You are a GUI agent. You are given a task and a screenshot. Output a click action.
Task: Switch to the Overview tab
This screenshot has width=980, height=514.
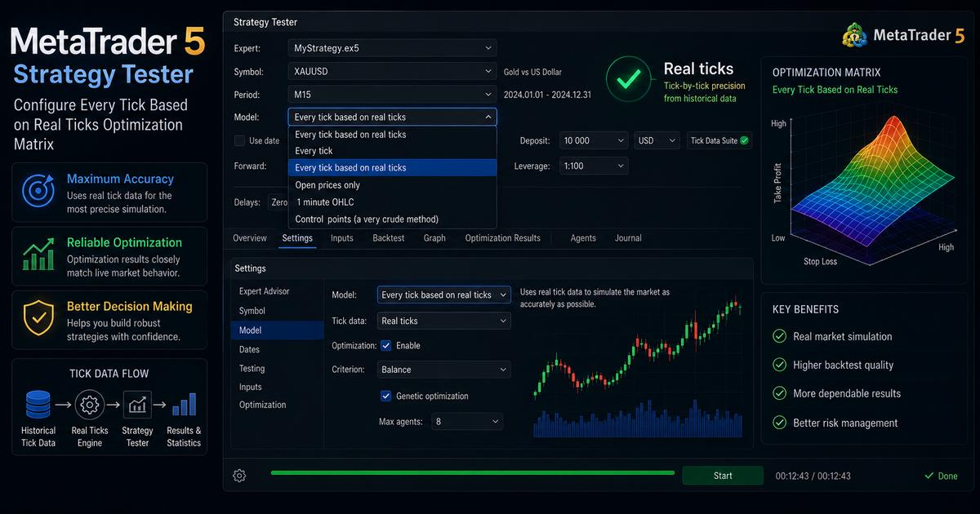(250, 238)
